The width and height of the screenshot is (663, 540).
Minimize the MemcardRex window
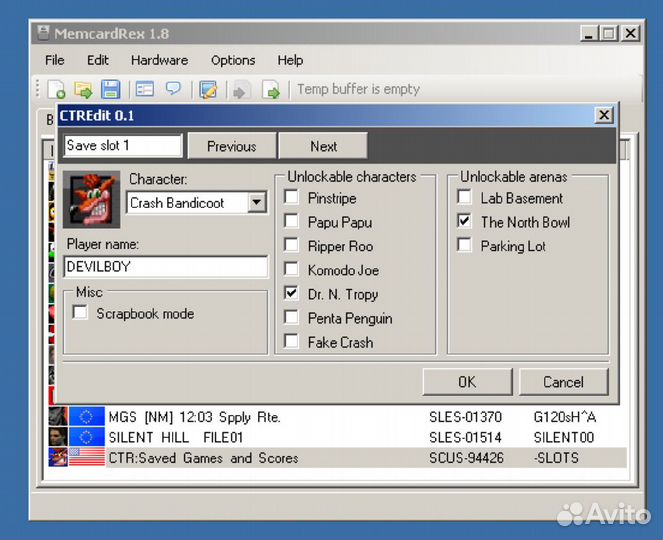pyautogui.click(x=589, y=33)
